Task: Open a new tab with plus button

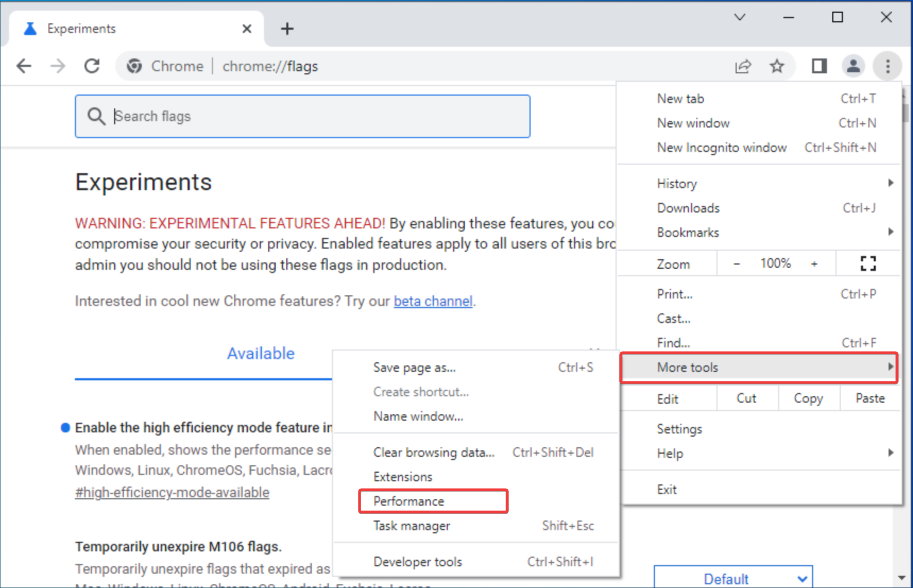Action: tap(287, 29)
